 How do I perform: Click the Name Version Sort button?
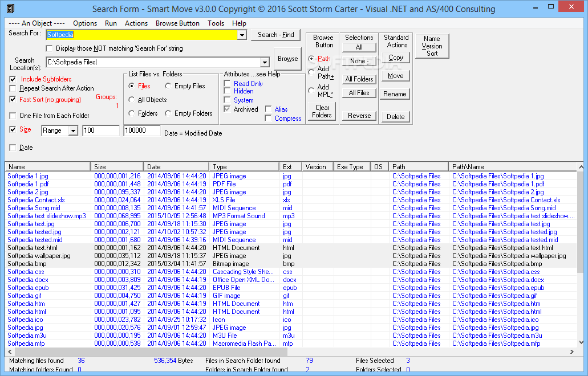pyautogui.click(x=432, y=46)
